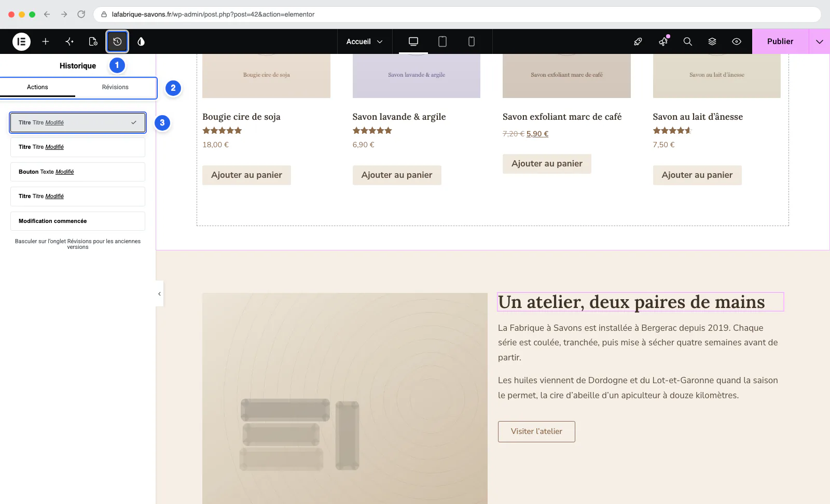The width and height of the screenshot is (830, 504).
Task: Switch to the Actions tab
Action: coord(37,87)
